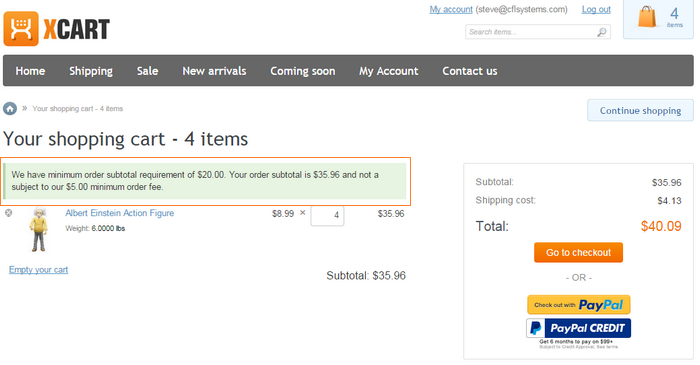Open the New arrivals menu item
This screenshot has height=365, width=700.
point(214,71)
